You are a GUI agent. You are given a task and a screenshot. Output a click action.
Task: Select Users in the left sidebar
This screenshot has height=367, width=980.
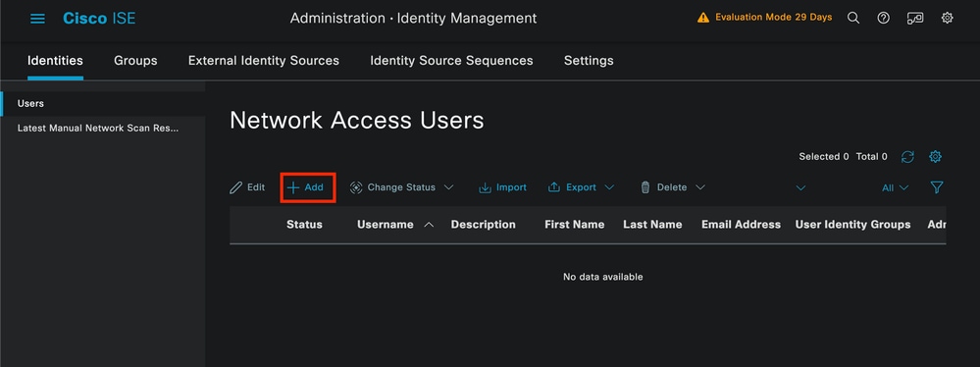point(102,104)
